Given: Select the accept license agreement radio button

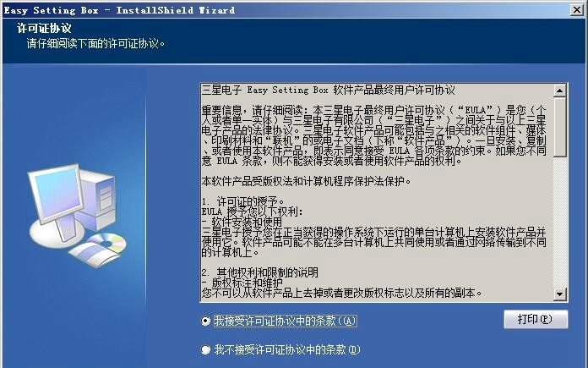Looking at the screenshot, I should 205,321.
